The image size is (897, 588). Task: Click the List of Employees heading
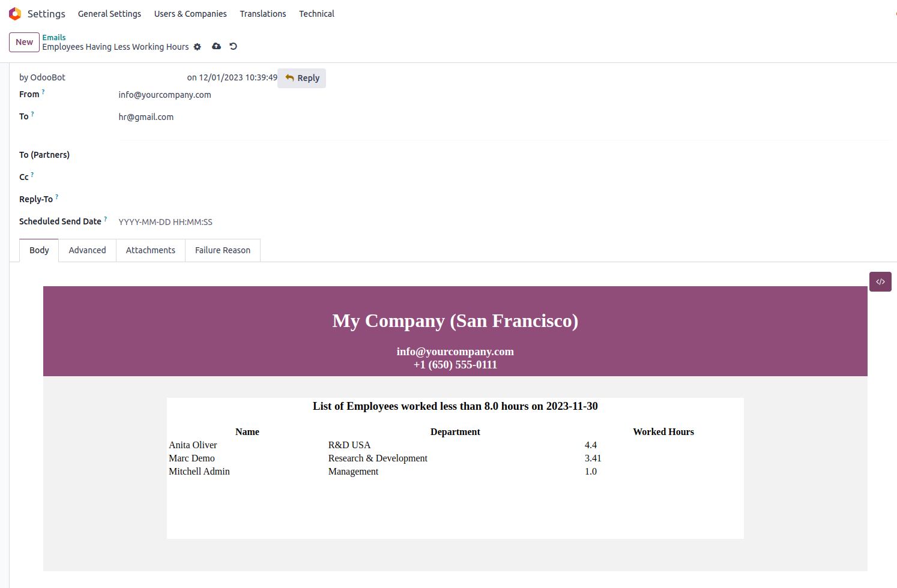pos(455,406)
